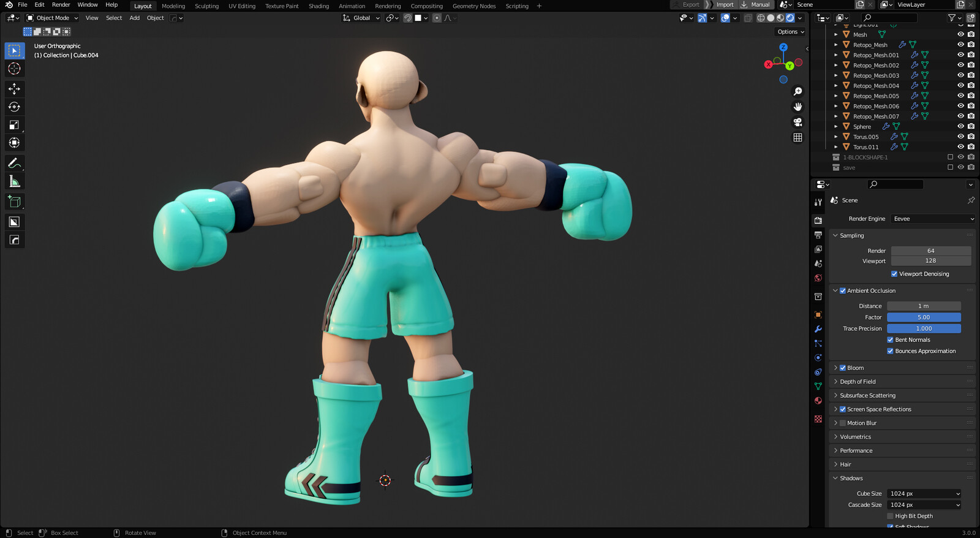Open the File menu
The height and width of the screenshot is (538, 980).
[x=23, y=5]
